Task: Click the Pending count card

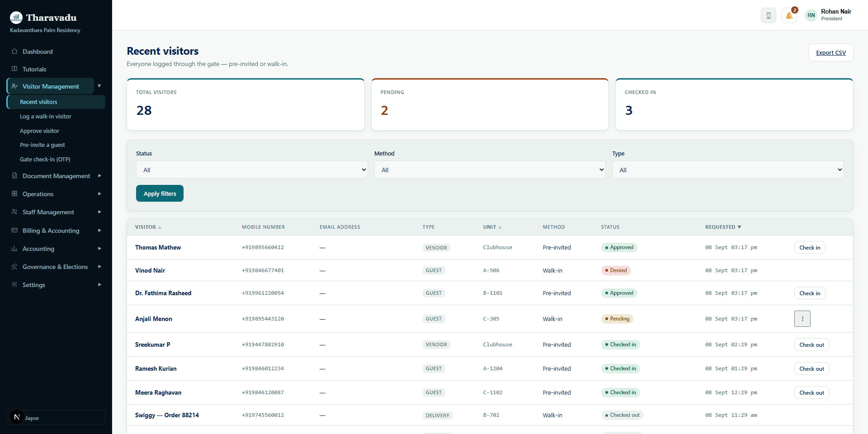Action: point(490,104)
